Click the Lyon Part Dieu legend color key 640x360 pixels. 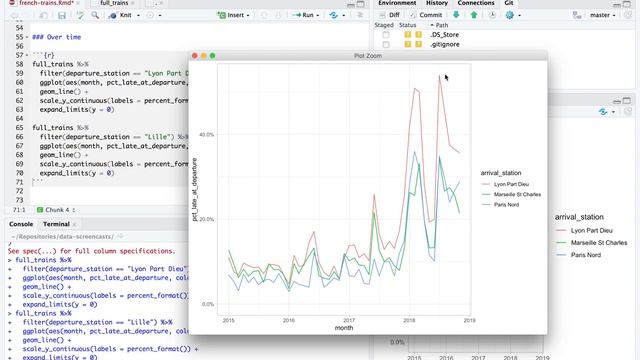coord(486,184)
